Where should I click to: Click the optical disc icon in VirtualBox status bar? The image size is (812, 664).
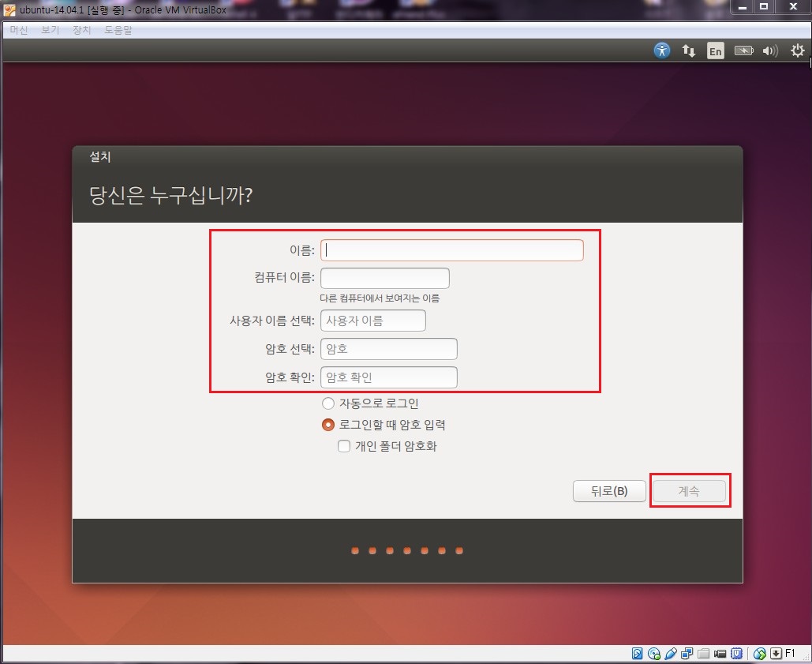(x=654, y=653)
